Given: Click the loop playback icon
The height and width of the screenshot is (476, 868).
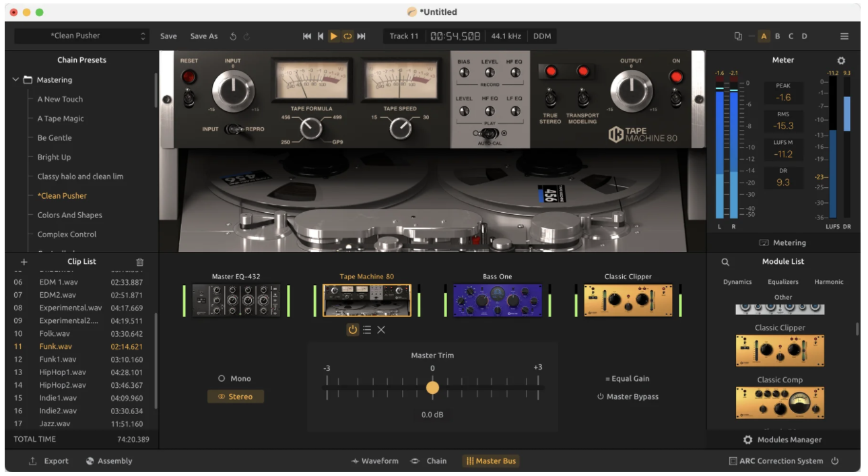Looking at the screenshot, I should click(x=347, y=36).
